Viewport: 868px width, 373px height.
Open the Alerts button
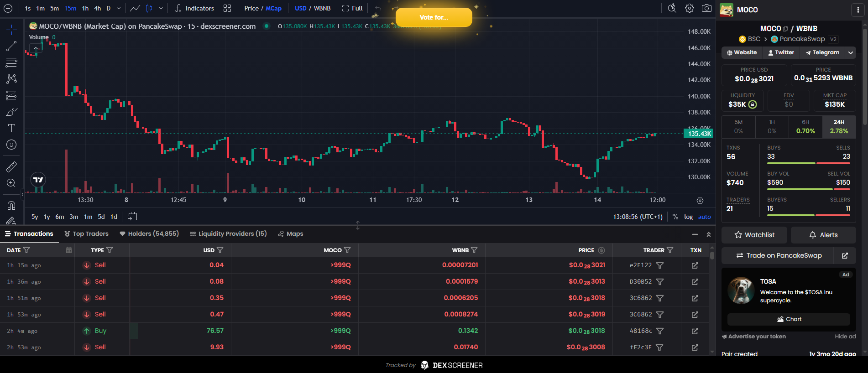coord(823,235)
